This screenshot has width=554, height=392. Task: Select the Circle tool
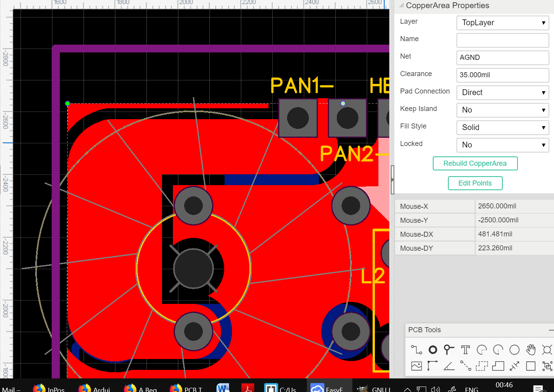514,350
